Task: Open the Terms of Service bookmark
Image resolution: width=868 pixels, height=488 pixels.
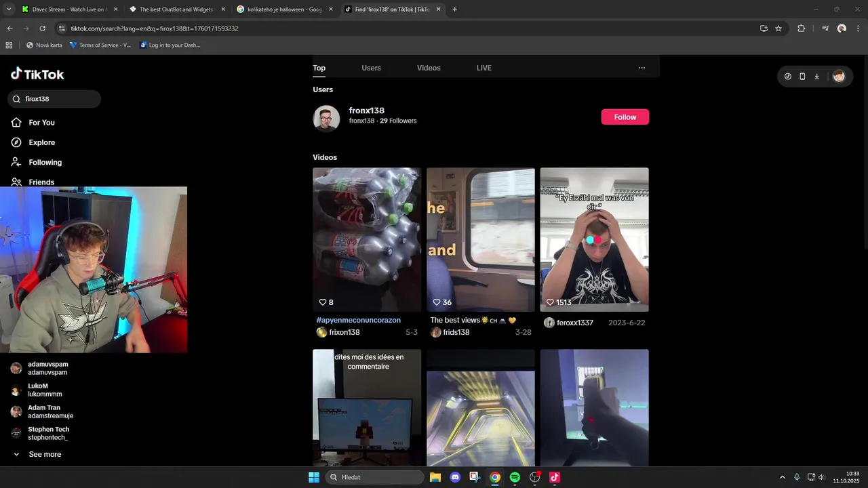Action: (100, 45)
